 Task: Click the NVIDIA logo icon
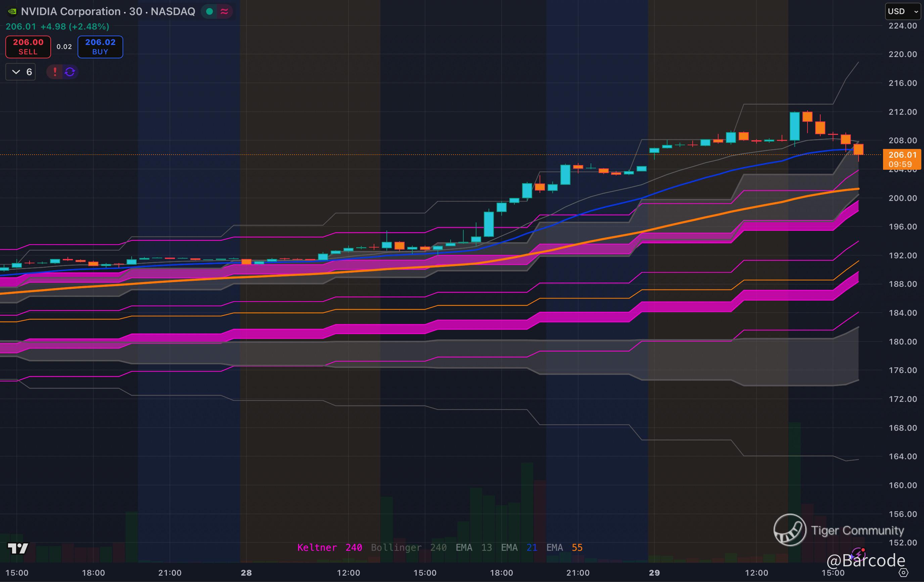12,11
